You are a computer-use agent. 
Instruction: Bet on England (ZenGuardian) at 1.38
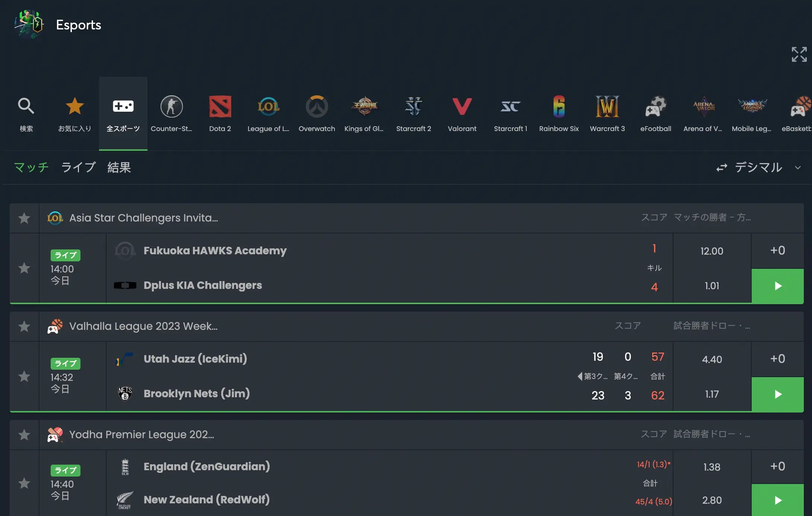[x=712, y=467]
